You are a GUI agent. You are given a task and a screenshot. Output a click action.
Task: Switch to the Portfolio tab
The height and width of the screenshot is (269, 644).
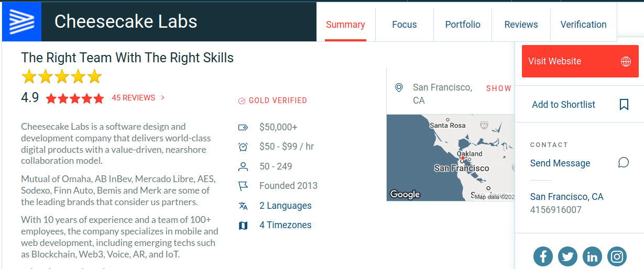point(463,25)
